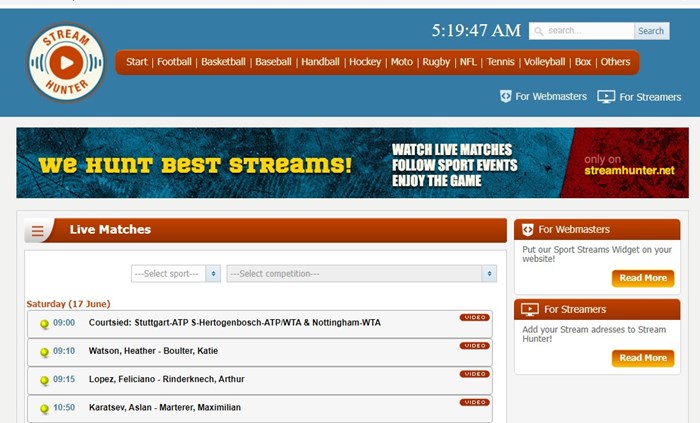Open the Football section
Viewport: 700px width, 423px height.
click(x=174, y=62)
